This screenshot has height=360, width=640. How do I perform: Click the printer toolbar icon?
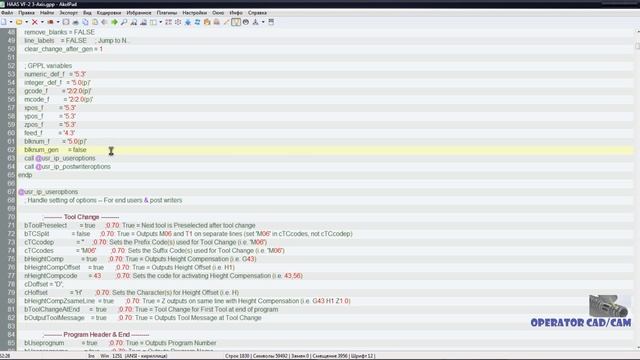[76, 22]
